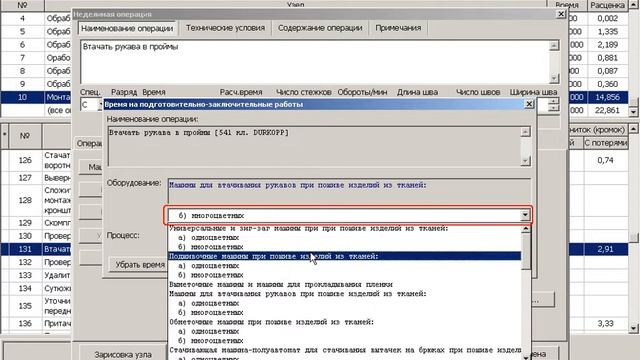Click the Спец. combo box showing С

click(x=91, y=105)
